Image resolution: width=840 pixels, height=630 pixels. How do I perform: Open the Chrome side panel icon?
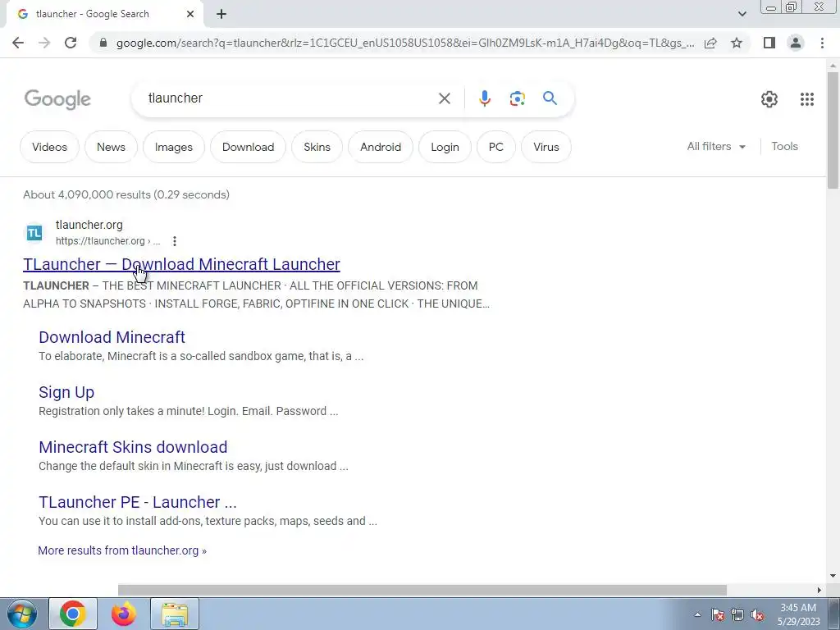(x=769, y=43)
